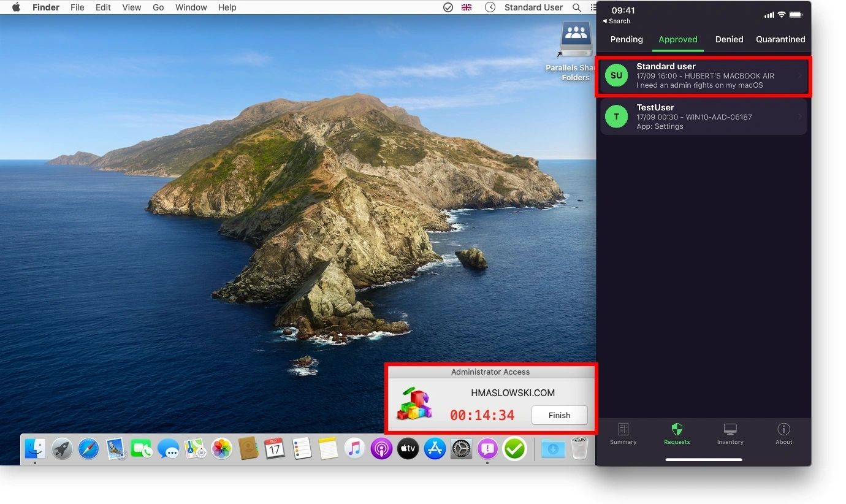Switch to the Denied tab
846x504 pixels.
pyautogui.click(x=729, y=39)
